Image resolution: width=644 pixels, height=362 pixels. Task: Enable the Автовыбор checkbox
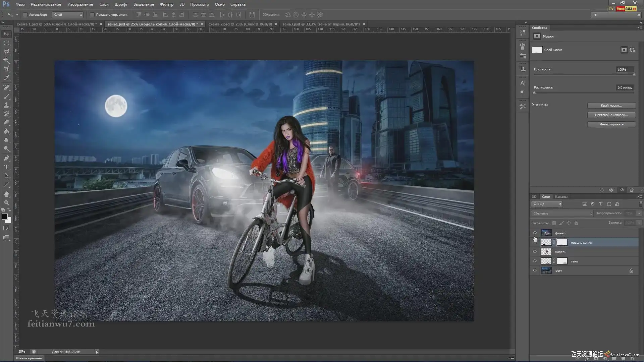25,15
